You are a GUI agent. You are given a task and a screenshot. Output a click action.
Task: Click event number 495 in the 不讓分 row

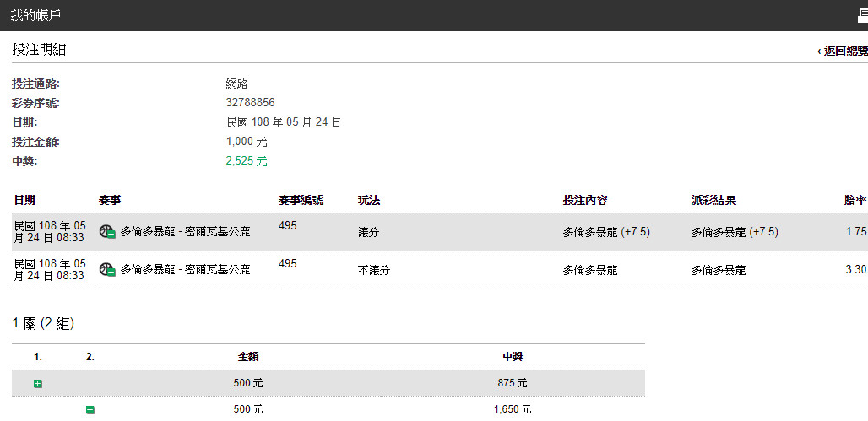(287, 264)
